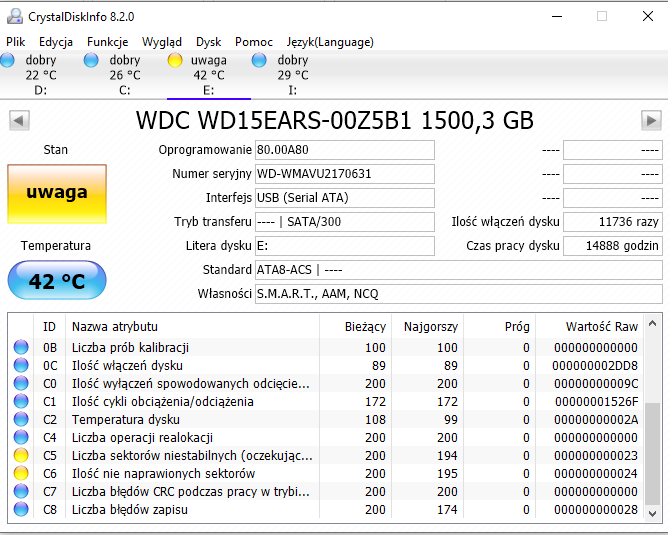Click the Oprogramowanie field 80.00A80

click(x=345, y=150)
